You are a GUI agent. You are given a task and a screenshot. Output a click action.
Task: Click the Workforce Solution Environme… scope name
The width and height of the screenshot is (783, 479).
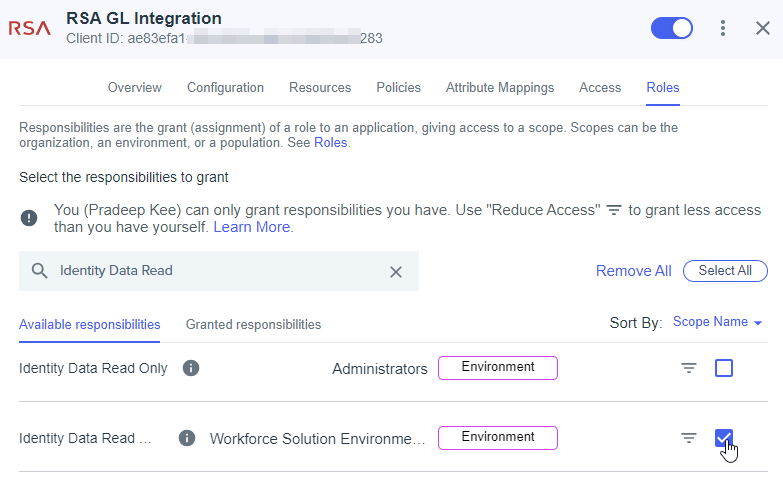(x=318, y=439)
